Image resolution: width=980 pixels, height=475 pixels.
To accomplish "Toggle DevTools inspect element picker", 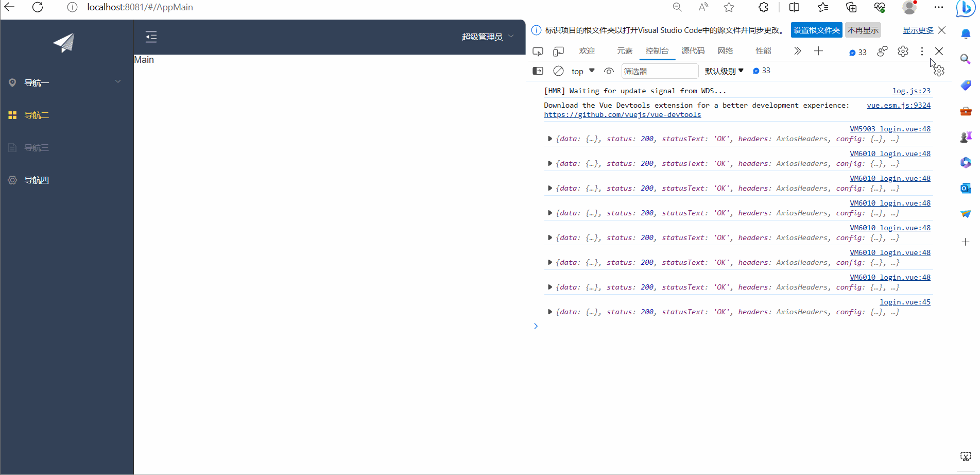I will pyautogui.click(x=538, y=52).
